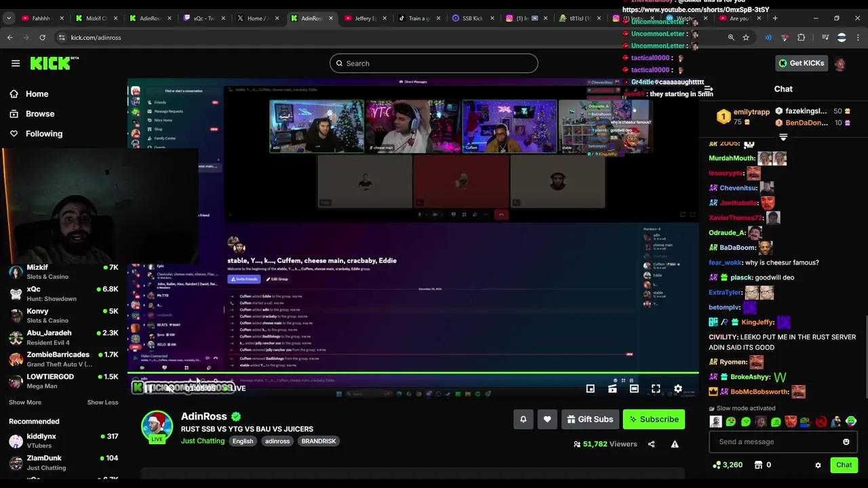Screen dimensions: 868x488
Task: Go back in browser
Action: click(x=9, y=37)
